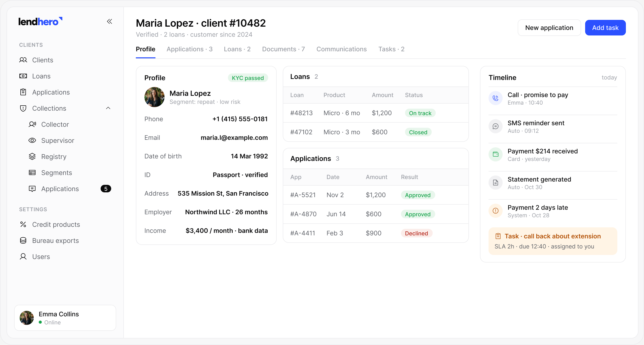Click the Segments table icon

pyautogui.click(x=32, y=173)
